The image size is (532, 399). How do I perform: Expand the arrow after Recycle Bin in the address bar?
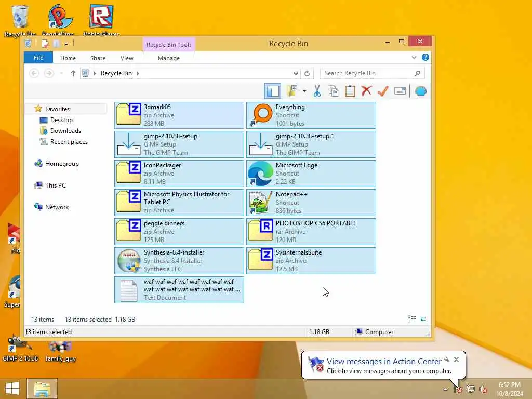(x=138, y=73)
